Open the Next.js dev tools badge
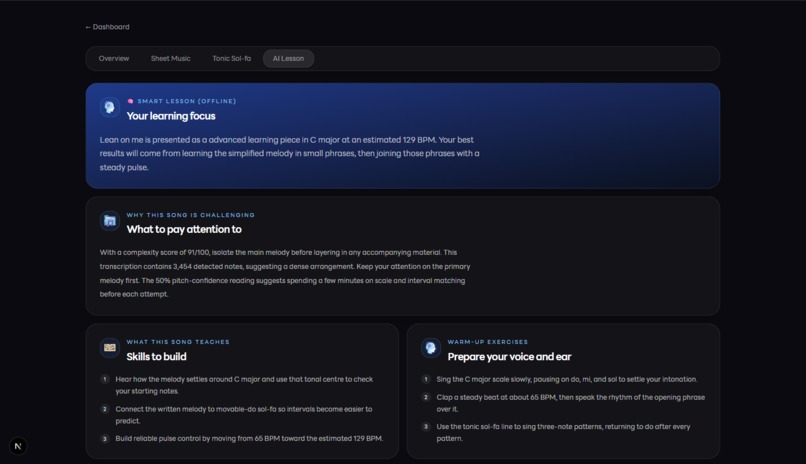The width and height of the screenshot is (806, 464). [18, 446]
